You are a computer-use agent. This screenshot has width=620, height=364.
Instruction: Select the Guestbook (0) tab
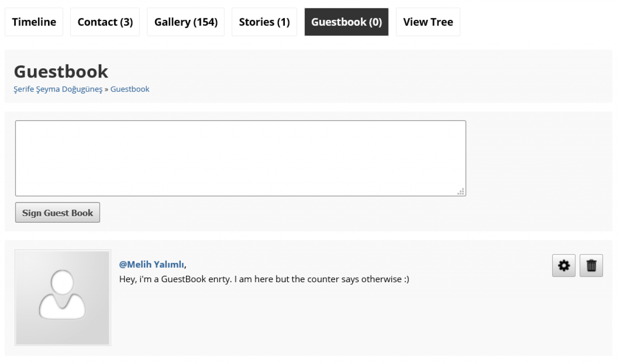click(346, 22)
